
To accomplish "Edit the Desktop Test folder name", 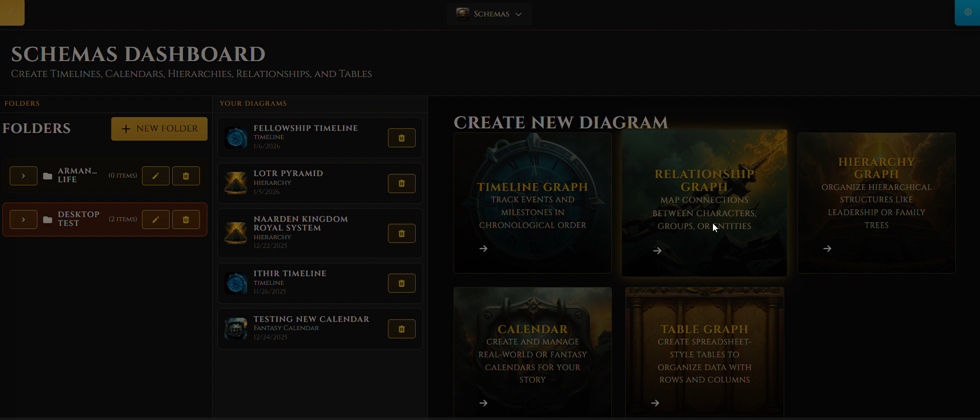I will coord(155,219).
